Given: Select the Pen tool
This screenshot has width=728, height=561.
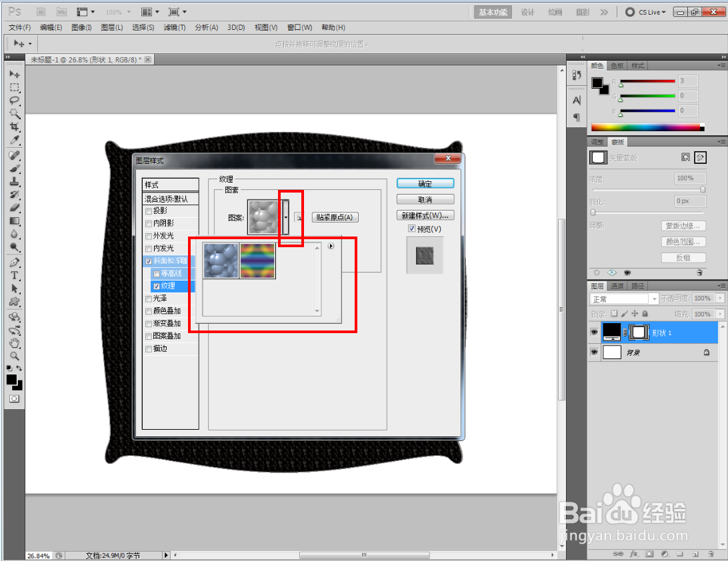Looking at the screenshot, I should (15, 262).
